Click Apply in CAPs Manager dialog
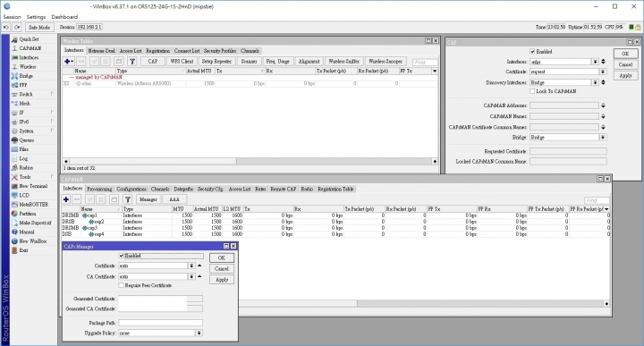Image resolution: width=644 pixels, height=346 pixels. pyautogui.click(x=222, y=280)
